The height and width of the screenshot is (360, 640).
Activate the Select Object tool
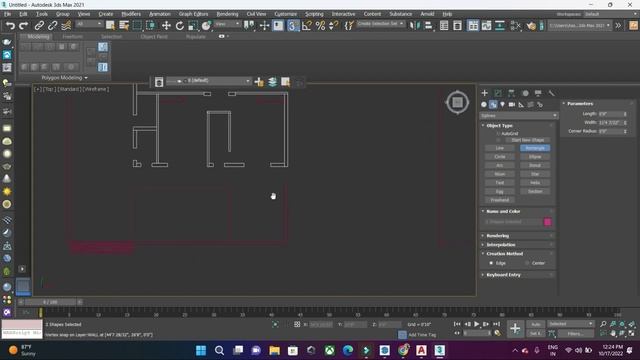(110, 26)
